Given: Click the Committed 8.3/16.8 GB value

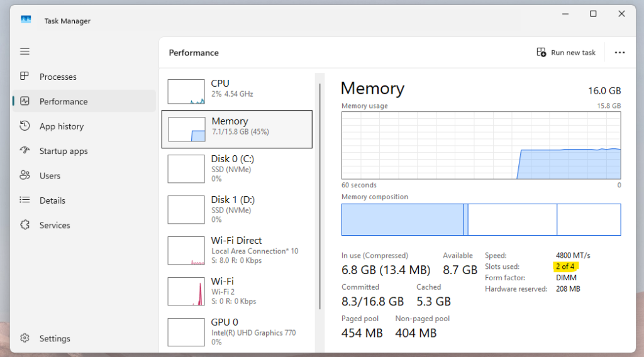Looking at the screenshot, I should 372,302.
